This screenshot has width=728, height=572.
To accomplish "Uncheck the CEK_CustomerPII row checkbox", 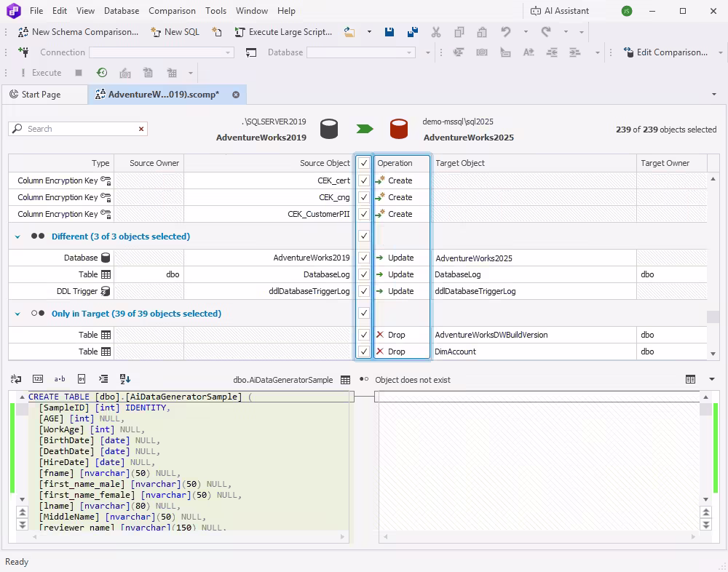I will (x=364, y=213).
